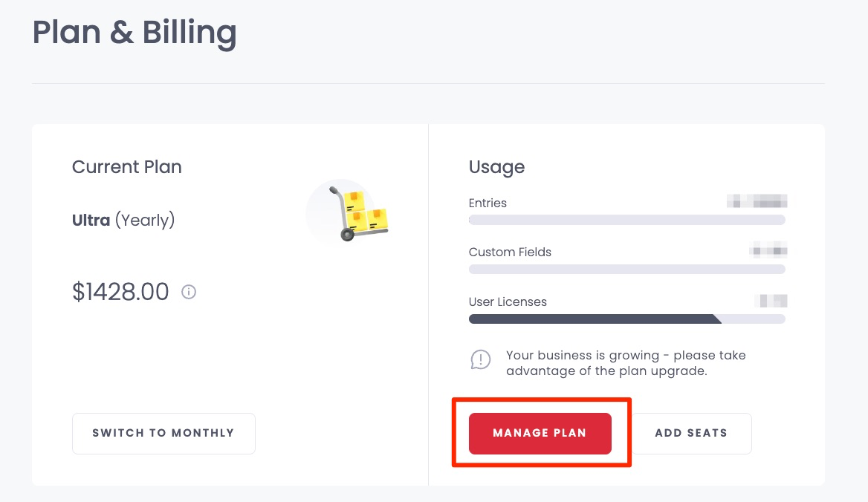The image size is (868, 502).
Task: Click the Entries label
Action: click(x=488, y=203)
